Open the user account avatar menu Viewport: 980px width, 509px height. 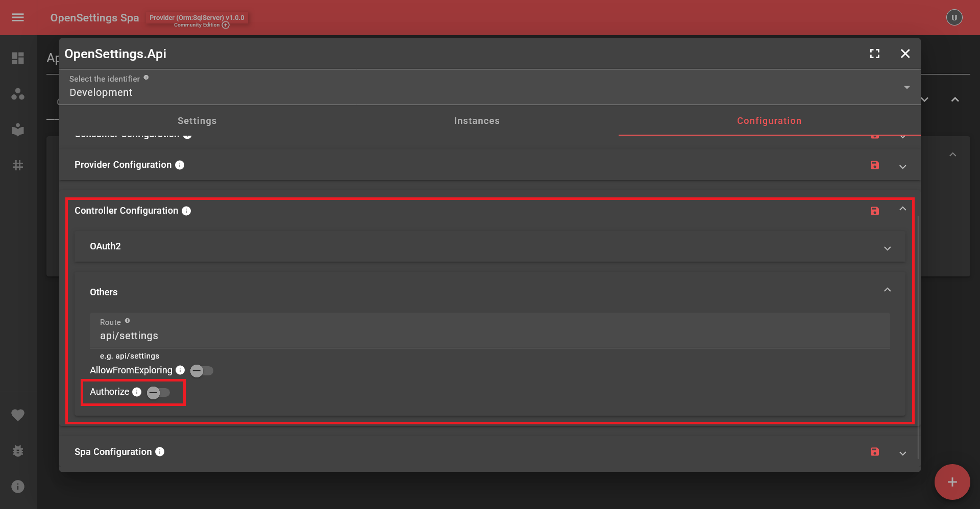[954, 17]
